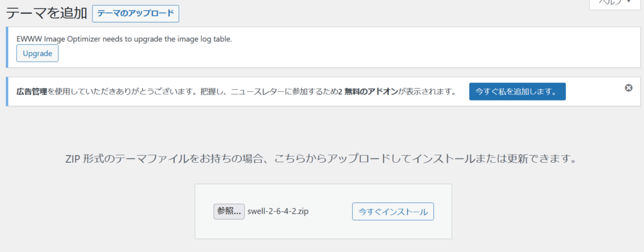Open file chooser with 参照... button
Viewport: 644px width, 252px height.
(x=229, y=211)
